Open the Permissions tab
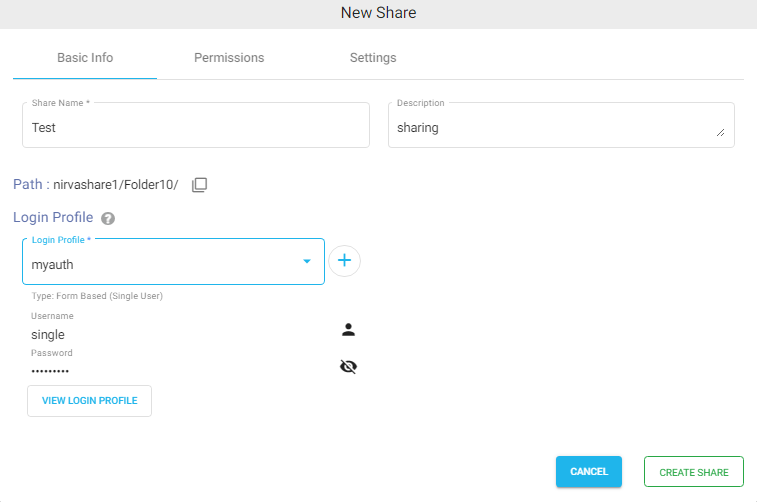Viewport: 757px width, 502px height. [x=229, y=58]
